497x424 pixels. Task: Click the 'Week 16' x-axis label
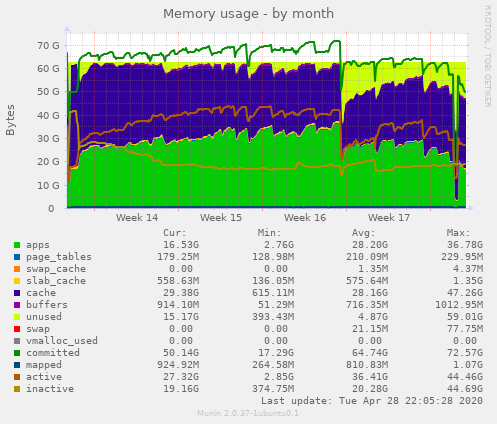[305, 218]
